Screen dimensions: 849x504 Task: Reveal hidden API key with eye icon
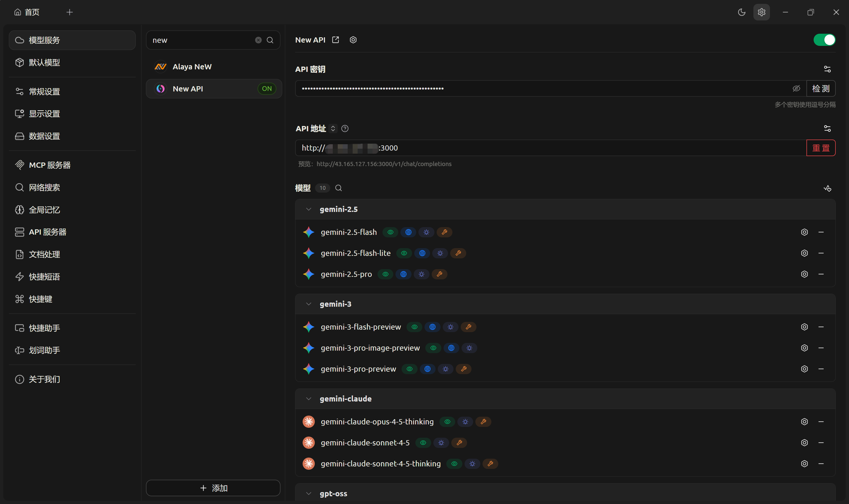click(796, 89)
